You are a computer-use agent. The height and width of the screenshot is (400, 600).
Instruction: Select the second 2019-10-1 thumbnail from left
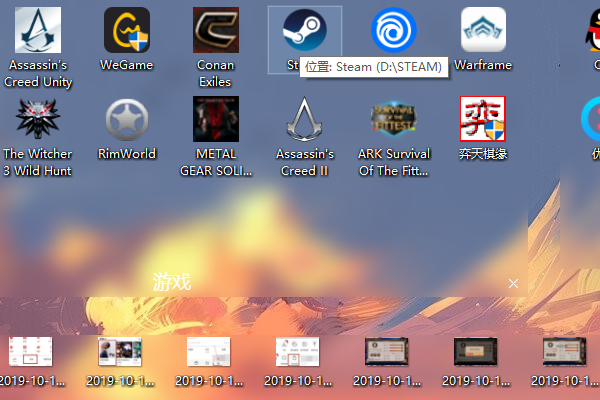119,352
